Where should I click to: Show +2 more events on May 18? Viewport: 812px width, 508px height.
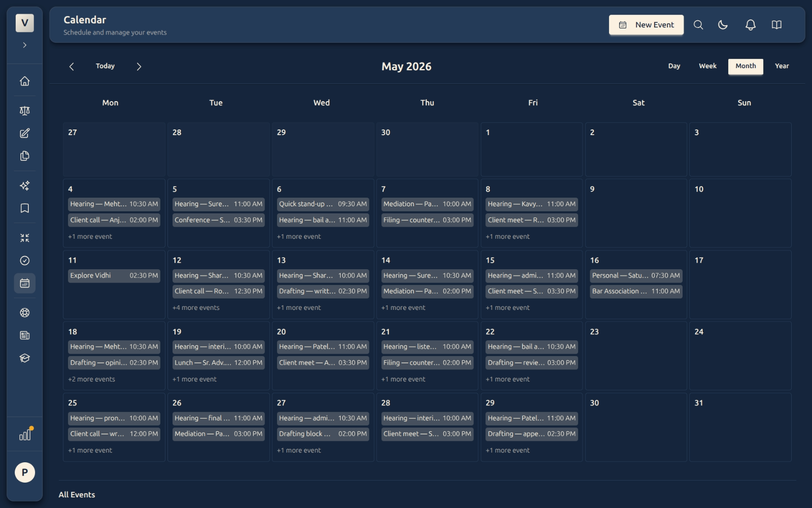[x=92, y=379]
